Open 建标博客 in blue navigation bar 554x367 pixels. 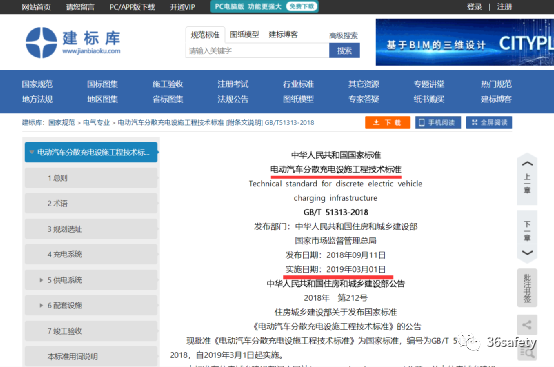coord(496,99)
